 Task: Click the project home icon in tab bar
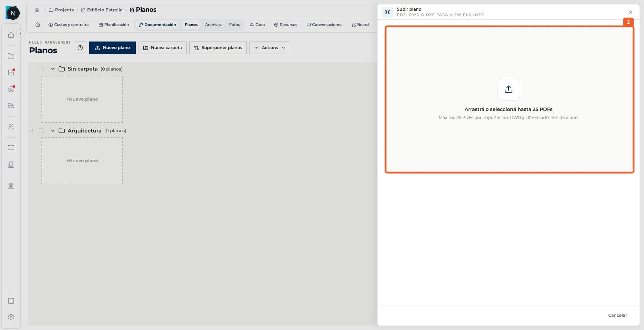38,25
